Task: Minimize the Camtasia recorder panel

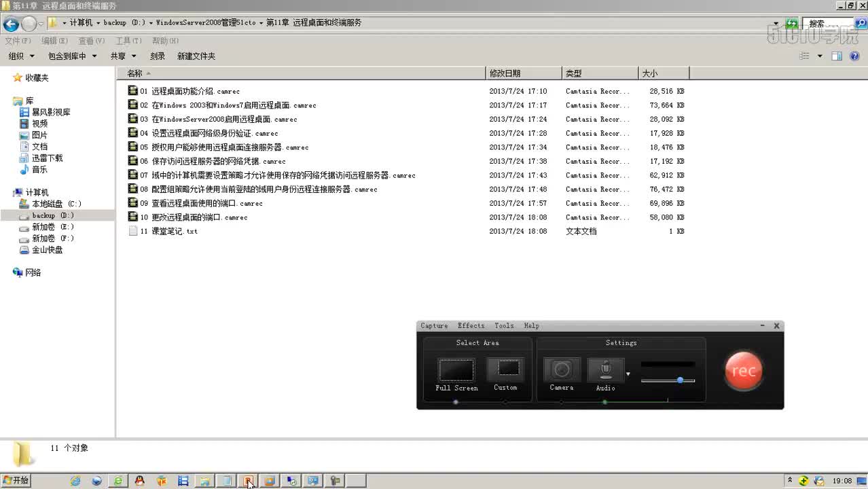Action: 763,326
